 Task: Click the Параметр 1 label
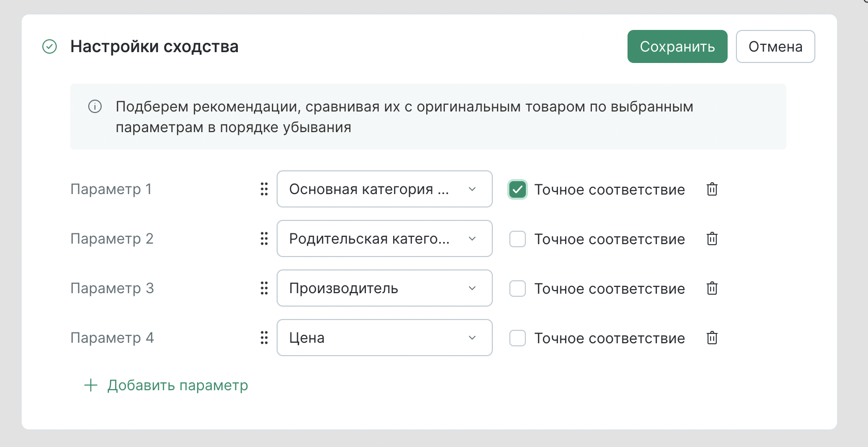(111, 189)
